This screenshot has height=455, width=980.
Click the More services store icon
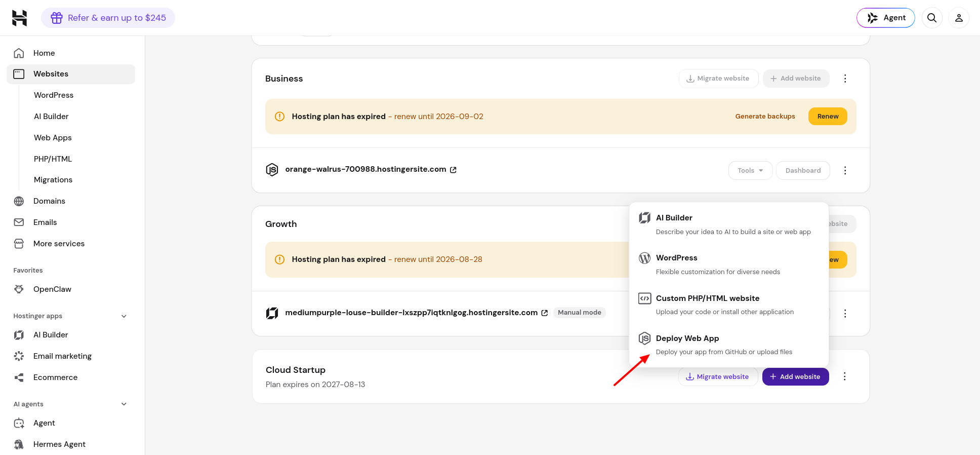click(19, 244)
